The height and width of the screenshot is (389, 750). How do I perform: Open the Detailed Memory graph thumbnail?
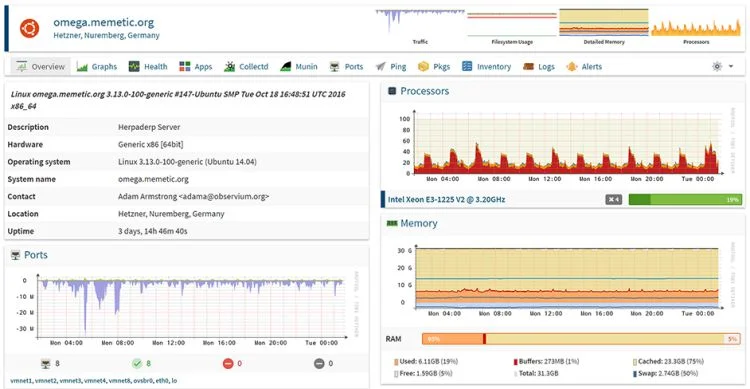pyautogui.click(x=604, y=27)
